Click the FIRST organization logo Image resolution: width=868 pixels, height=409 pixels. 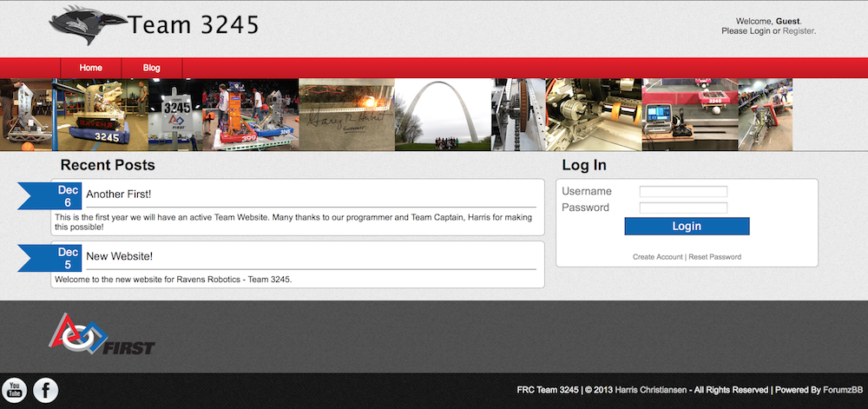102,335
